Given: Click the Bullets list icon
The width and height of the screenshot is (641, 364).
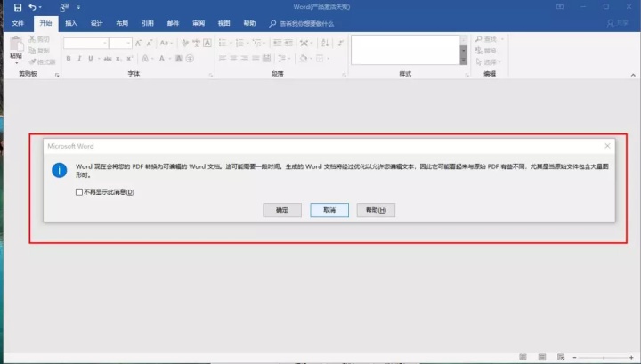Looking at the screenshot, I should (223, 43).
